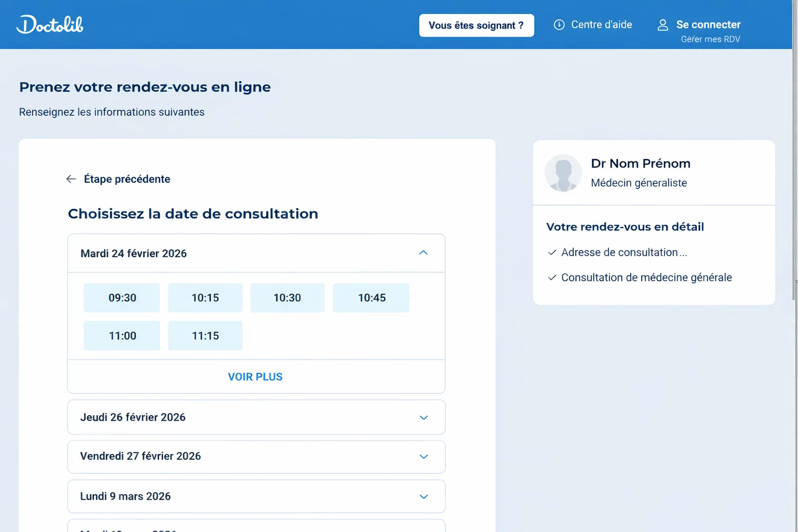Book the 11:00 time slot
The width and height of the screenshot is (798, 532).
(x=122, y=336)
